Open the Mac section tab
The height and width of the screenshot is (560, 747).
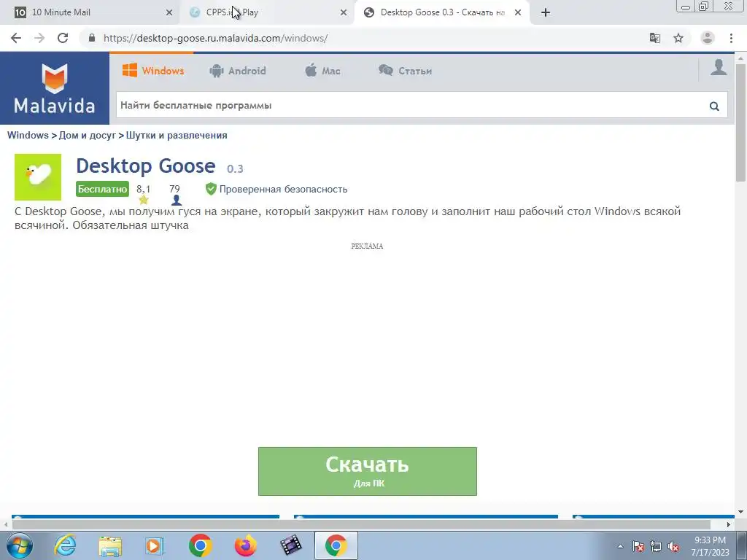coord(322,71)
